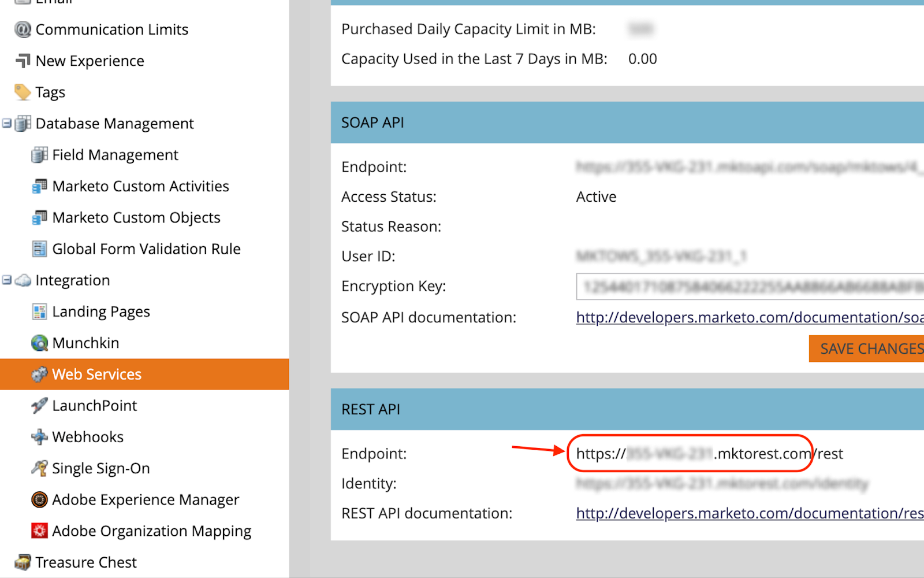Image resolution: width=924 pixels, height=578 pixels.
Task: Click the Webhooks icon in sidebar
Action: (x=39, y=437)
